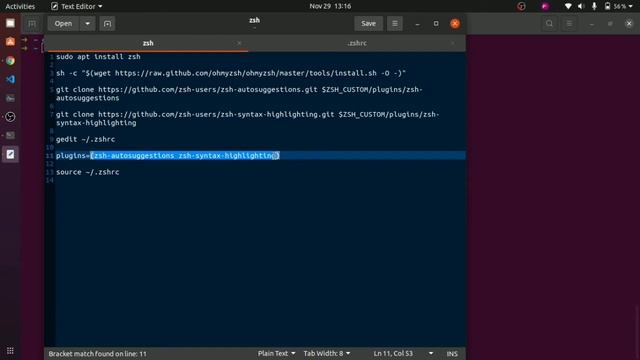The height and width of the screenshot is (360, 640).
Task: Click the Open button
Action: [63, 24]
